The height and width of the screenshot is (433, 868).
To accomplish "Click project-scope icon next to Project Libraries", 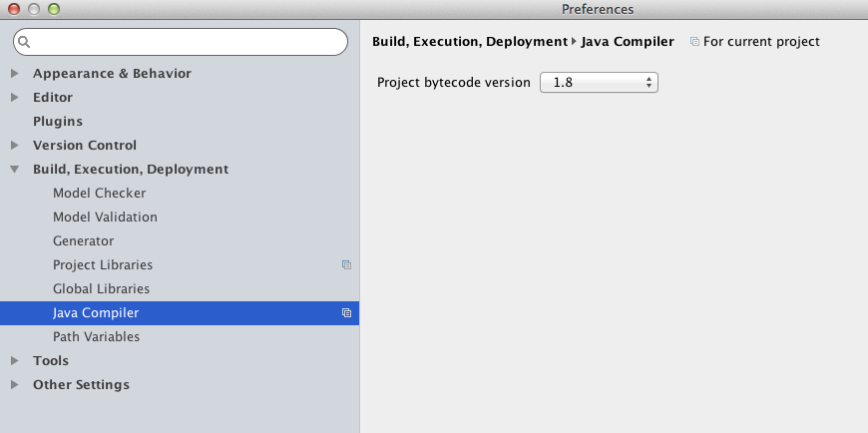I will point(346,264).
